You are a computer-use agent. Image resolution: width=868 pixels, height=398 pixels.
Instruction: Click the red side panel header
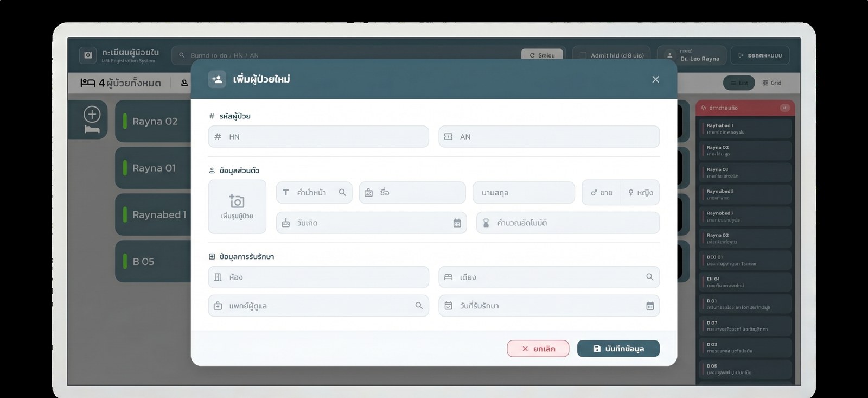pyautogui.click(x=745, y=108)
